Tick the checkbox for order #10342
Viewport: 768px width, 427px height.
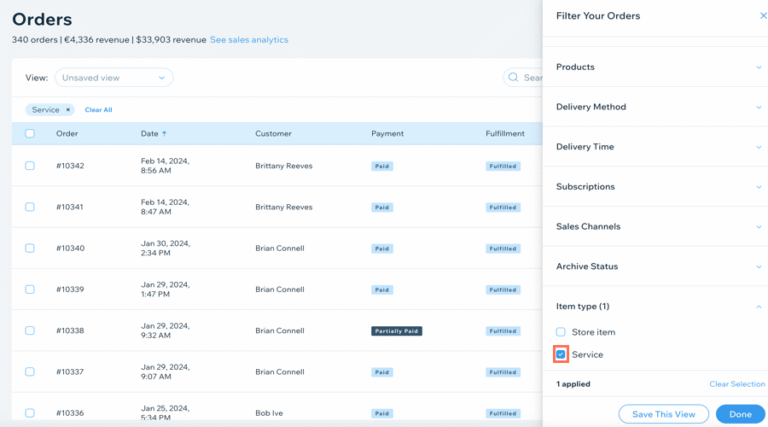[30, 165]
